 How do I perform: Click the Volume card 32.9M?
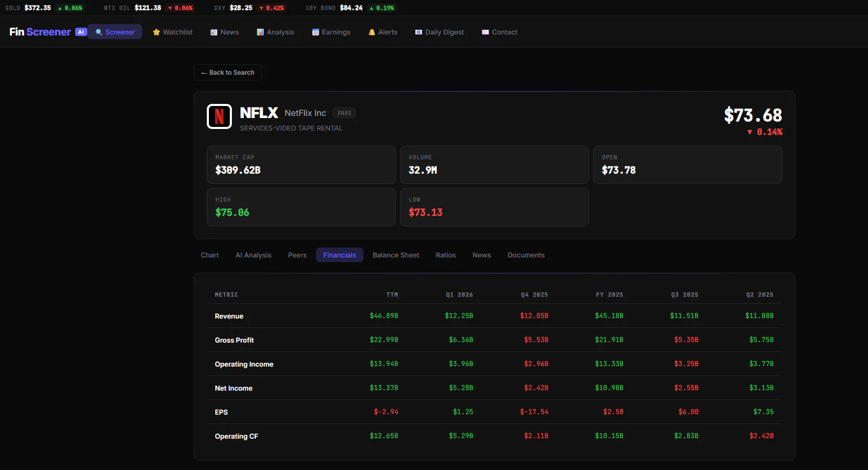click(495, 164)
